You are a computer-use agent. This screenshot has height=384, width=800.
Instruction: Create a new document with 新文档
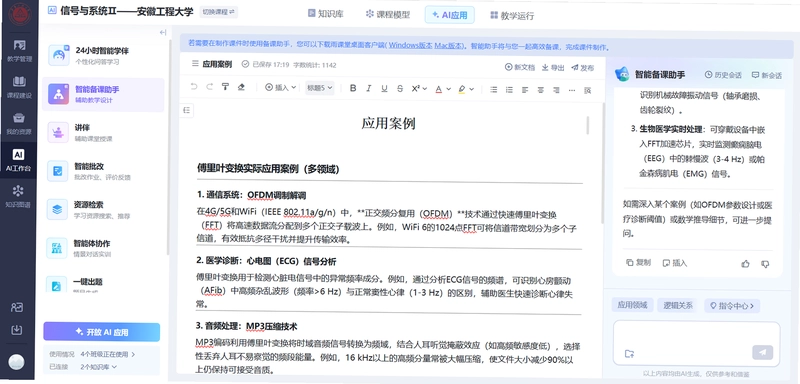click(520, 67)
